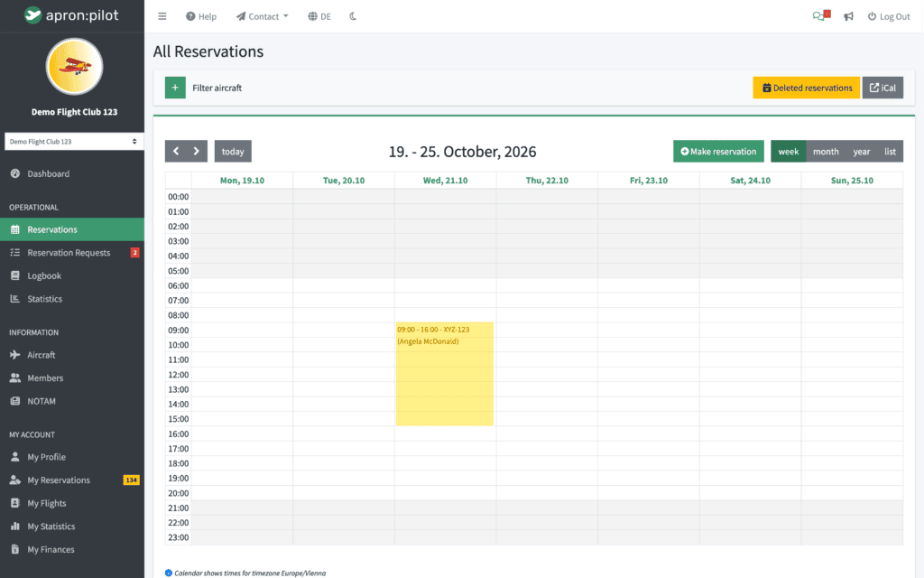
Task: Show Deleted reservations
Action: click(x=806, y=88)
